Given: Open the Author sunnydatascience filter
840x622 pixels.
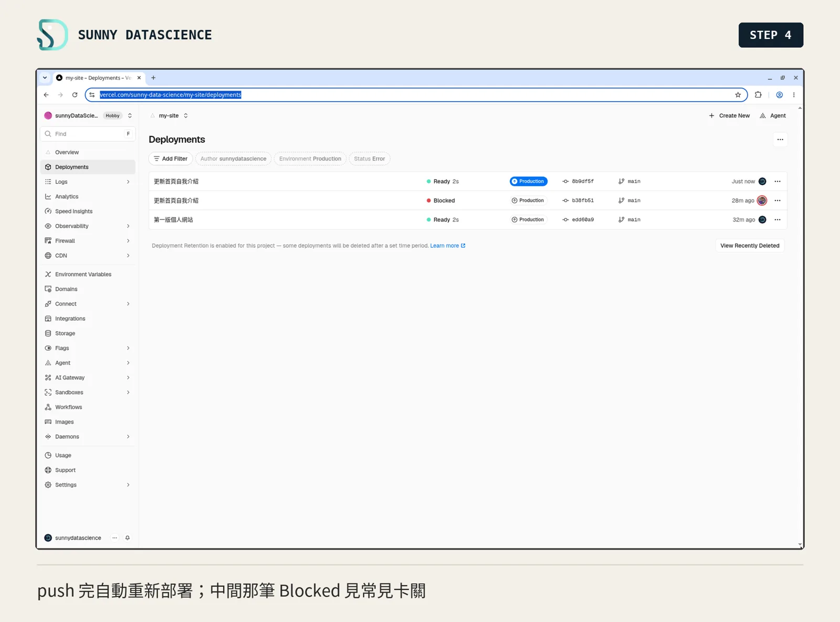Looking at the screenshot, I should (234, 159).
